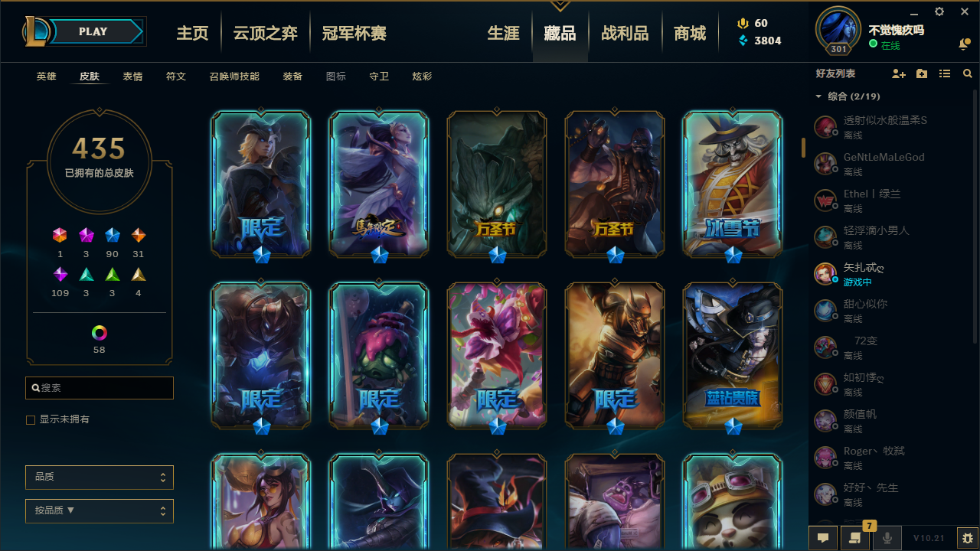The image size is (980, 551).
Task: Open client settings gear icon
Action: pyautogui.click(x=939, y=11)
